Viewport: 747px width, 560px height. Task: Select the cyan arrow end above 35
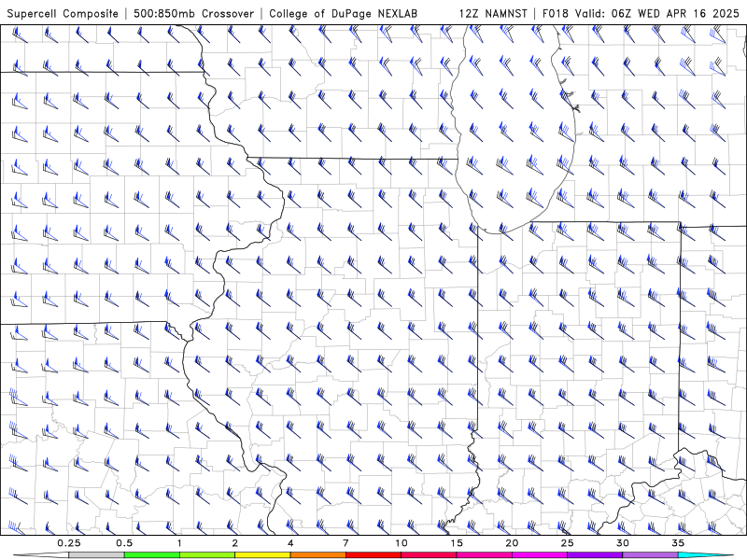click(705, 555)
